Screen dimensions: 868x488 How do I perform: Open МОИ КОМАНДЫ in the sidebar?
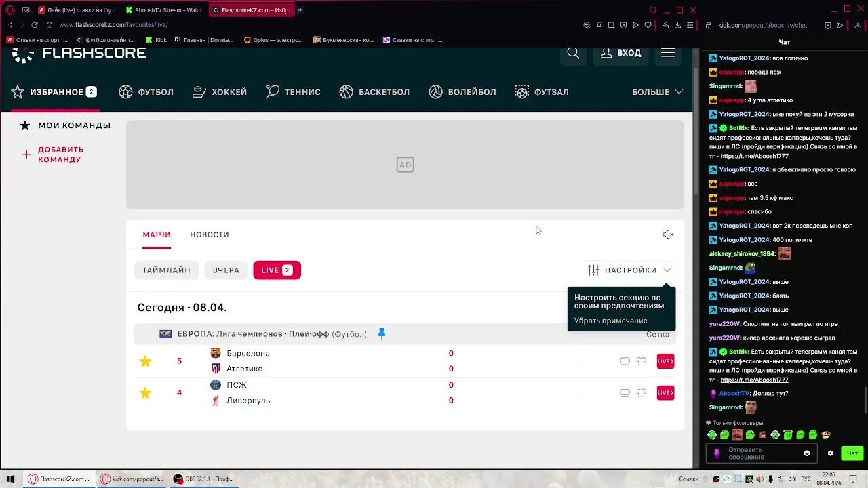coord(65,125)
